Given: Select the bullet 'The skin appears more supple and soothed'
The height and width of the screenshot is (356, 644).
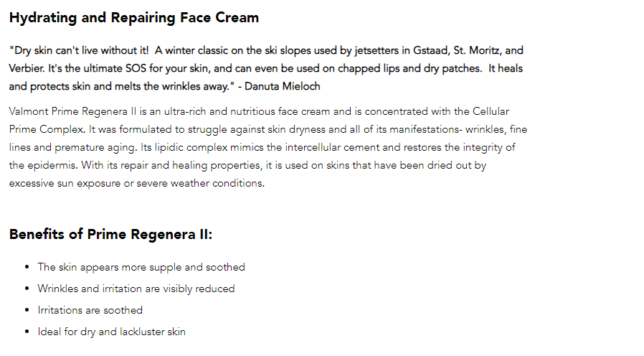Looking at the screenshot, I should (141, 267).
